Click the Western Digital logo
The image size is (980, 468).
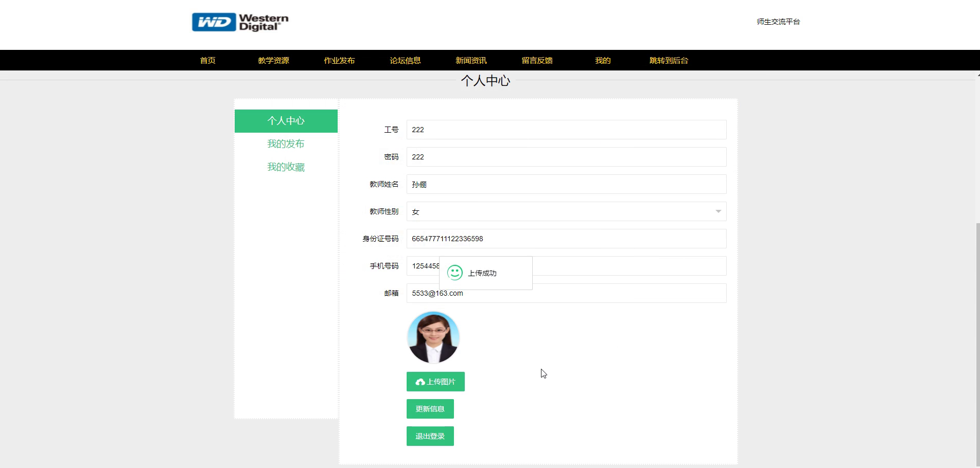pos(240,22)
